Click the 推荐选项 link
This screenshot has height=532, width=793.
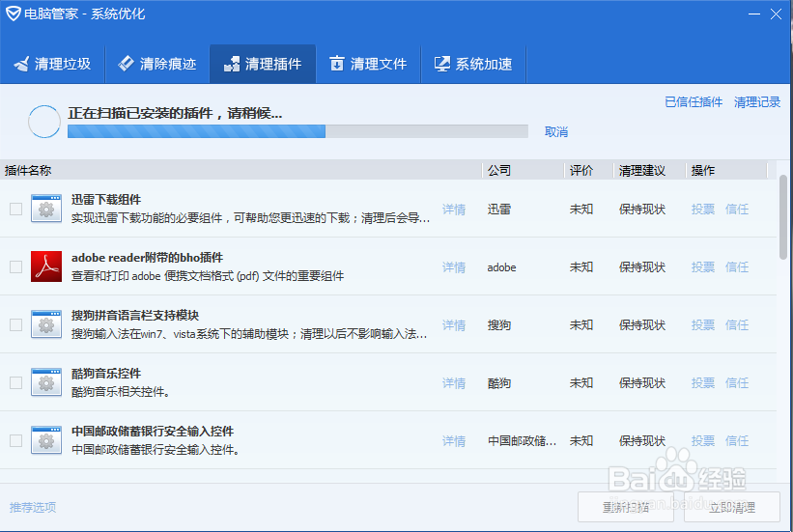tap(33, 507)
